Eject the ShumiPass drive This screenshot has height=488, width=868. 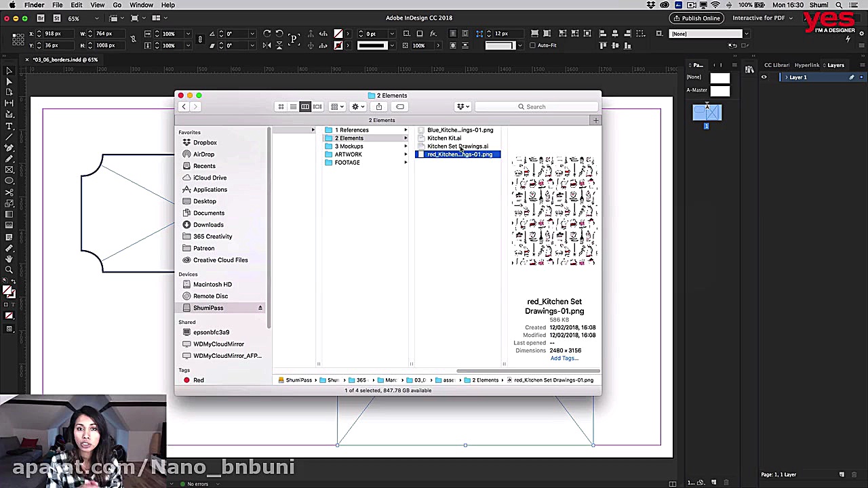click(260, 308)
